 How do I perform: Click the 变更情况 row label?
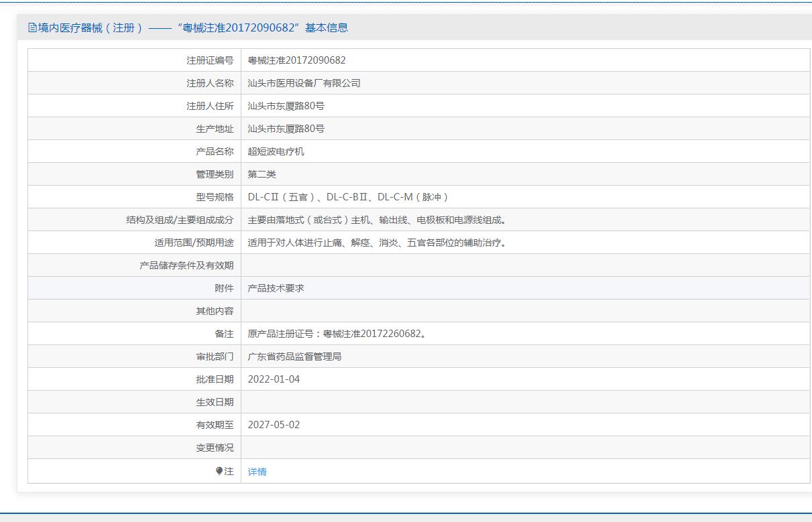tap(215, 448)
